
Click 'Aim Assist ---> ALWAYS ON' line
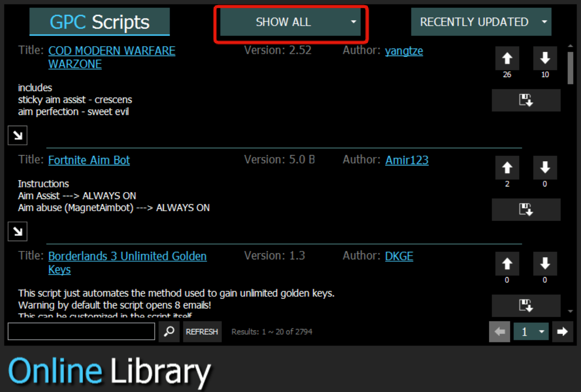tap(77, 196)
